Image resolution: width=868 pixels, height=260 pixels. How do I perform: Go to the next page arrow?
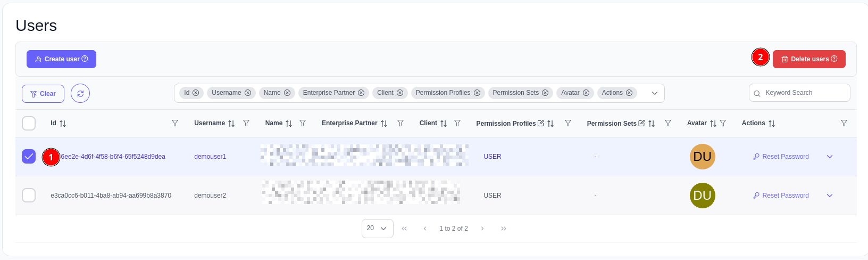coord(482,229)
